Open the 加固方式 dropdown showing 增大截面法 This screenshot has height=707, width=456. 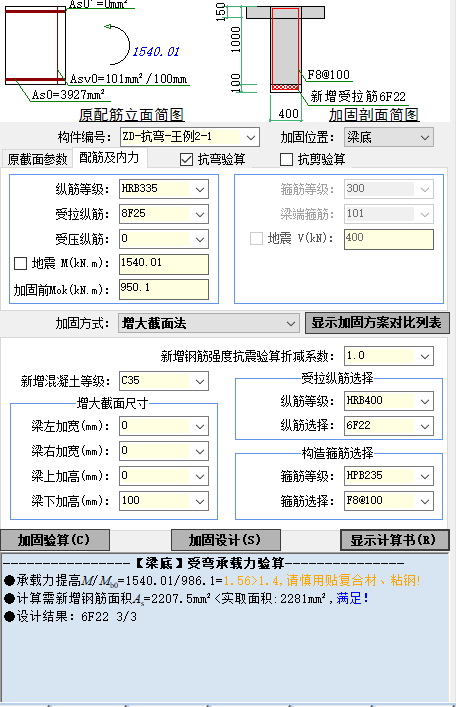pyautogui.click(x=209, y=323)
